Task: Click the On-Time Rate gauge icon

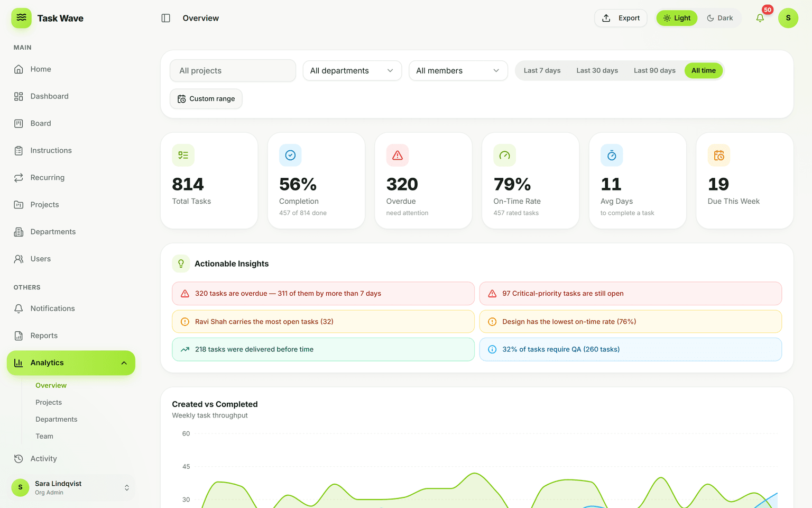Action: pos(504,155)
